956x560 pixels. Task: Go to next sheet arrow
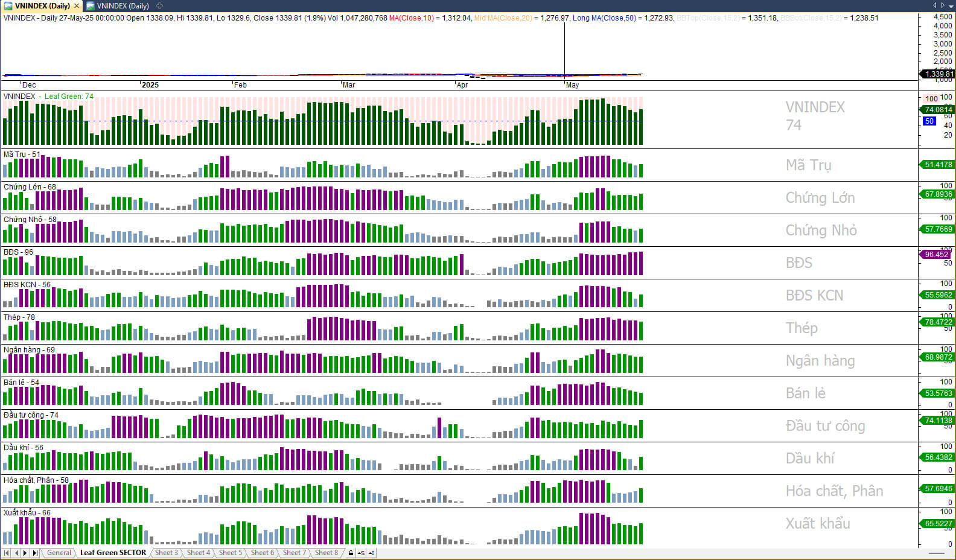pyautogui.click(x=25, y=553)
